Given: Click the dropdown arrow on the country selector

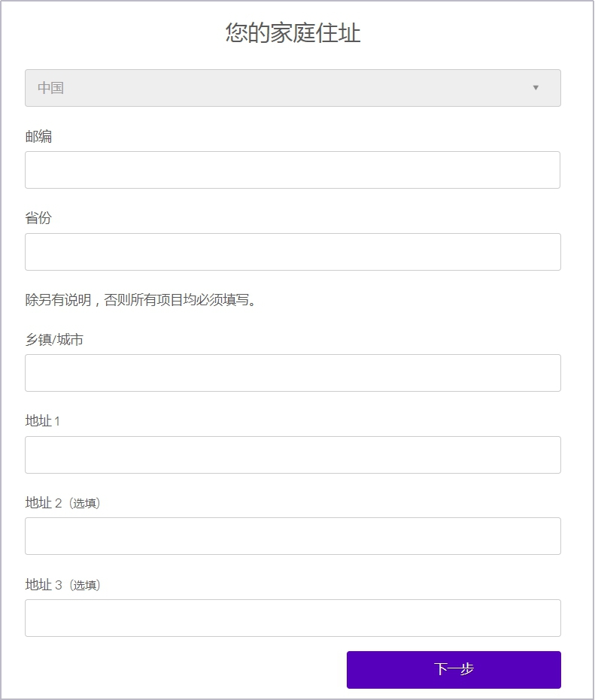Looking at the screenshot, I should click(536, 88).
